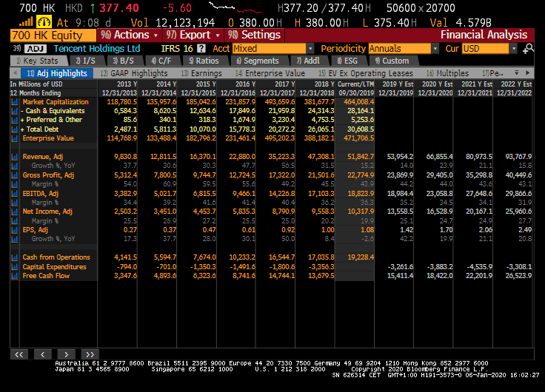
Task: Jump to first page with double-left arrow
Action: point(19,354)
